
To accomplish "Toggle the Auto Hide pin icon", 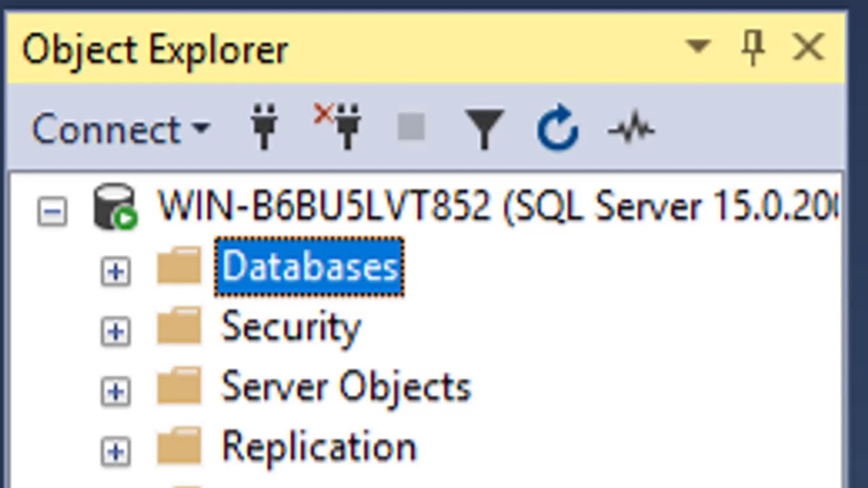I will pyautogui.click(x=753, y=49).
